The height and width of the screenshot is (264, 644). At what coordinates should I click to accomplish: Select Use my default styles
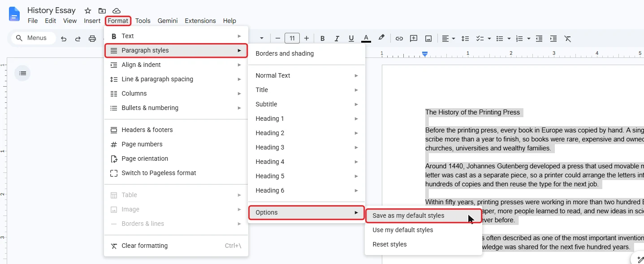pyautogui.click(x=424, y=230)
